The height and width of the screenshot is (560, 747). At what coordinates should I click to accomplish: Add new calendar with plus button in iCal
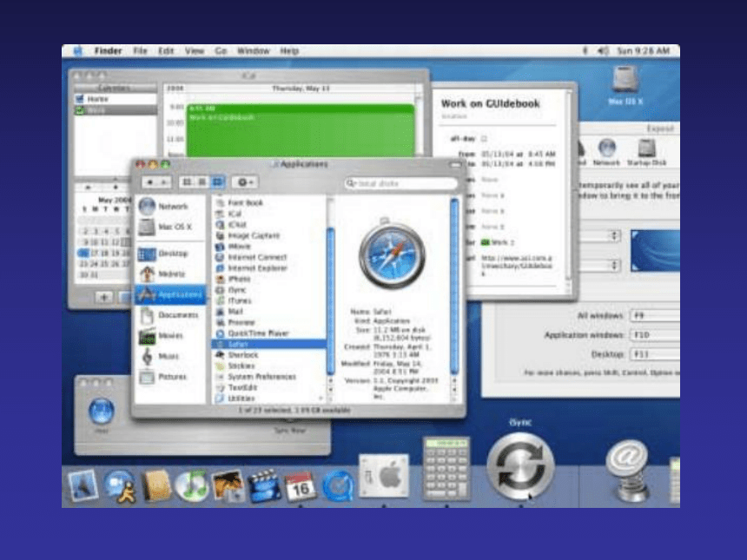(x=102, y=298)
